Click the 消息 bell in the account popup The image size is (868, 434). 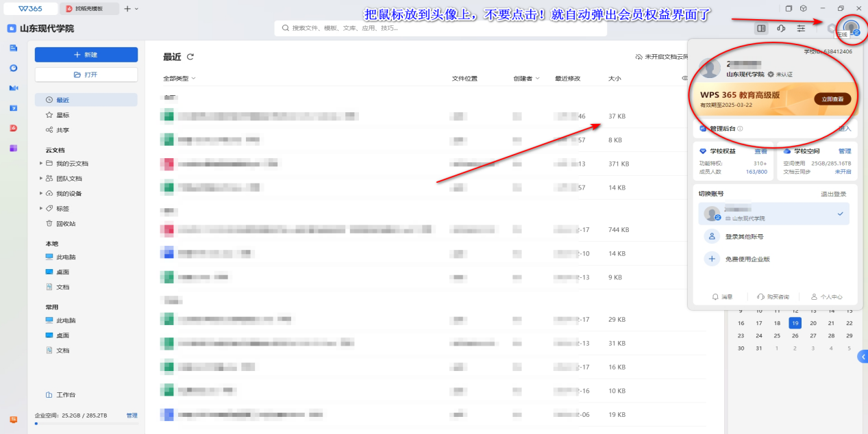coord(722,297)
